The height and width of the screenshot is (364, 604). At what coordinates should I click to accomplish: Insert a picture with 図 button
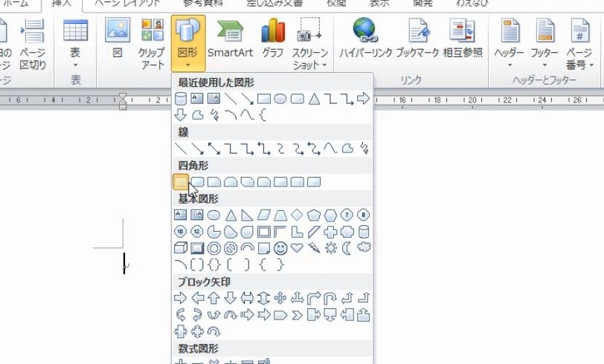pos(118,39)
